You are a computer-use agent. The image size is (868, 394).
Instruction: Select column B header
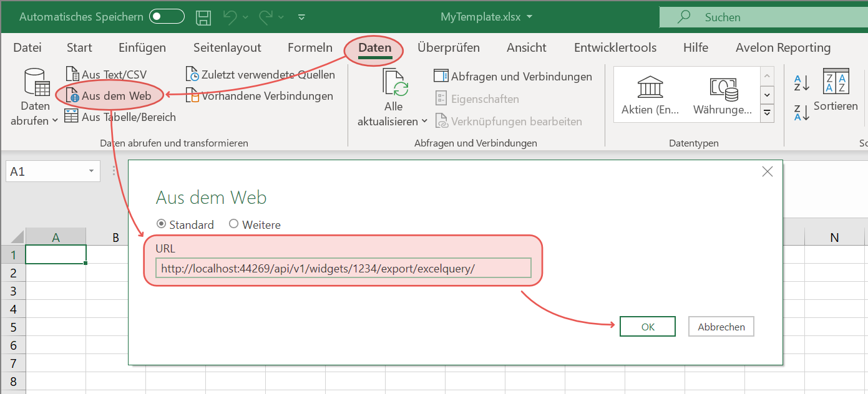[115, 237]
